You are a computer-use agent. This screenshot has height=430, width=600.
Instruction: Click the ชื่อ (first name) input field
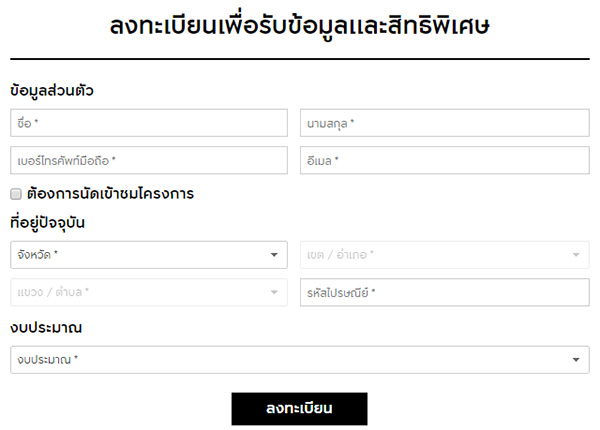pyautogui.click(x=148, y=123)
